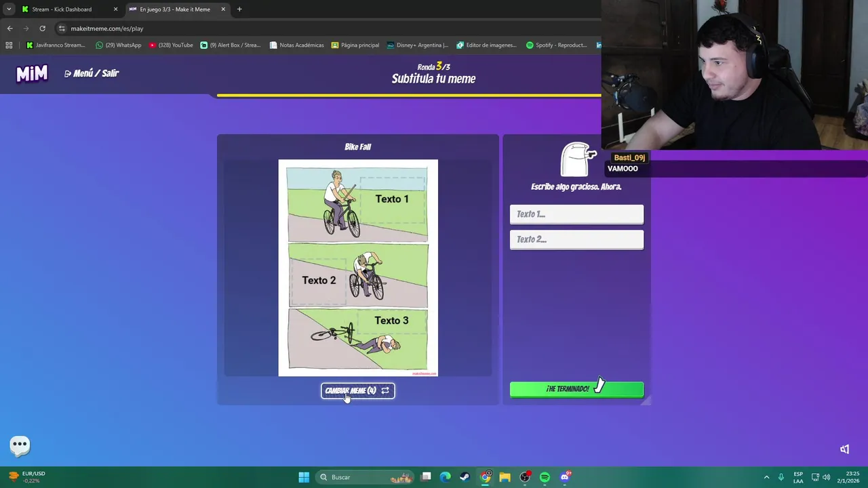868x488 pixels.
Task: Click the player avatar character
Action: (578, 159)
